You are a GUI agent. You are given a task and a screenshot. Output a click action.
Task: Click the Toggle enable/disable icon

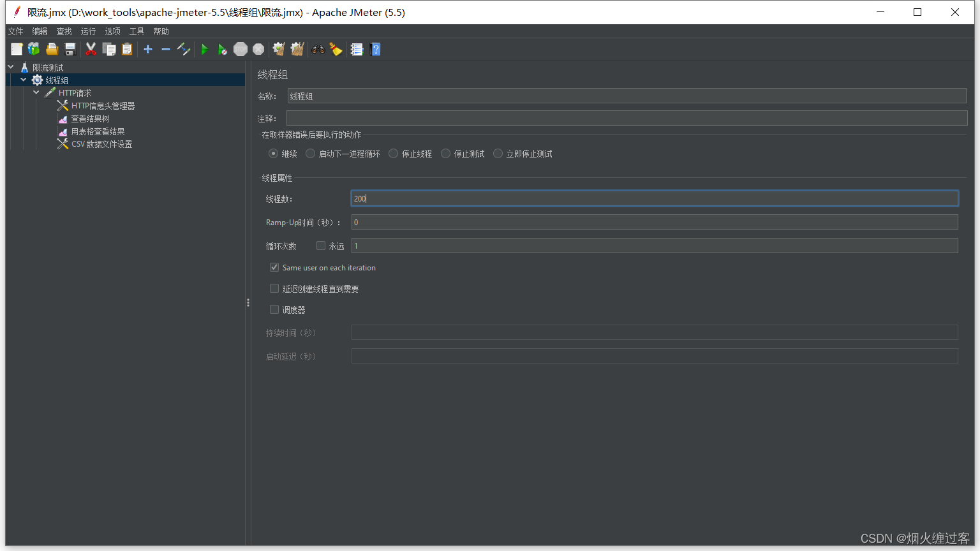[x=184, y=49]
